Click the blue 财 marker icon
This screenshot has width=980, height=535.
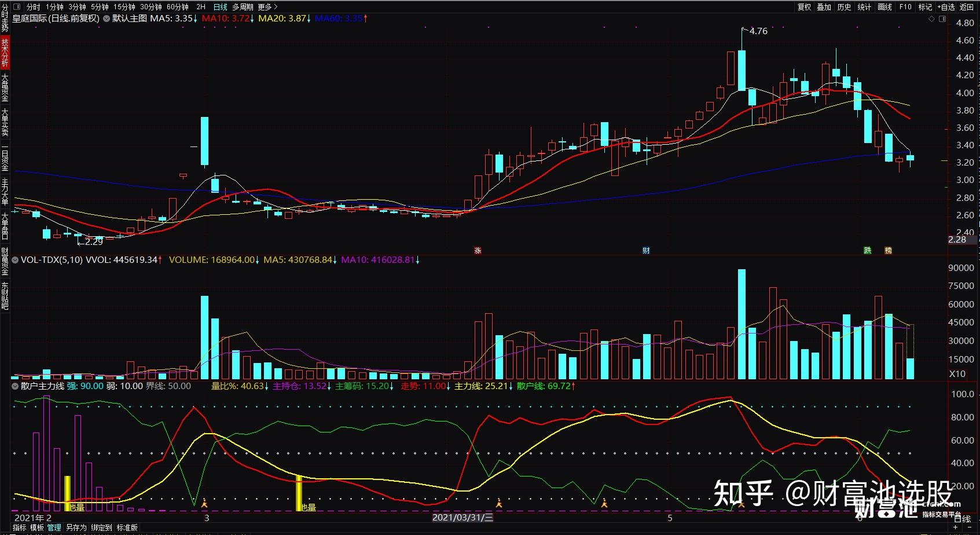click(x=647, y=251)
